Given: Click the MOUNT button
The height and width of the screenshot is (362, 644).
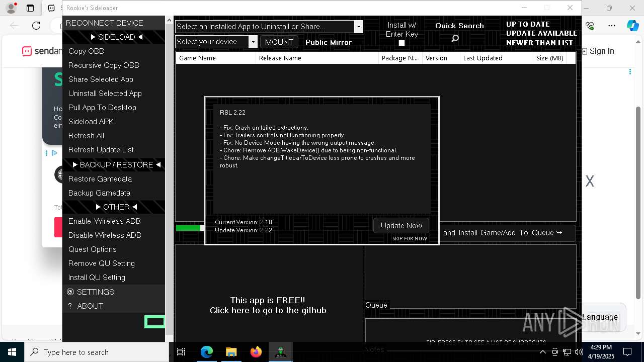Looking at the screenshot, I should click(279, 42).
